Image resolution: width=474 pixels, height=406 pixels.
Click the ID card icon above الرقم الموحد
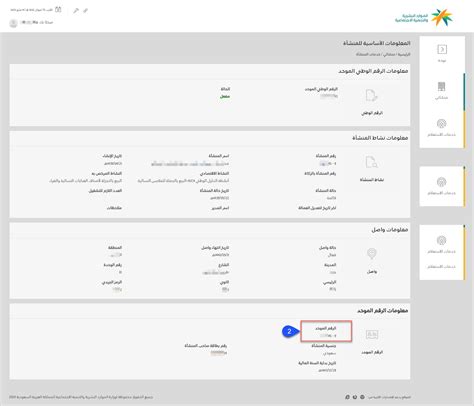[x=372, y=334]
